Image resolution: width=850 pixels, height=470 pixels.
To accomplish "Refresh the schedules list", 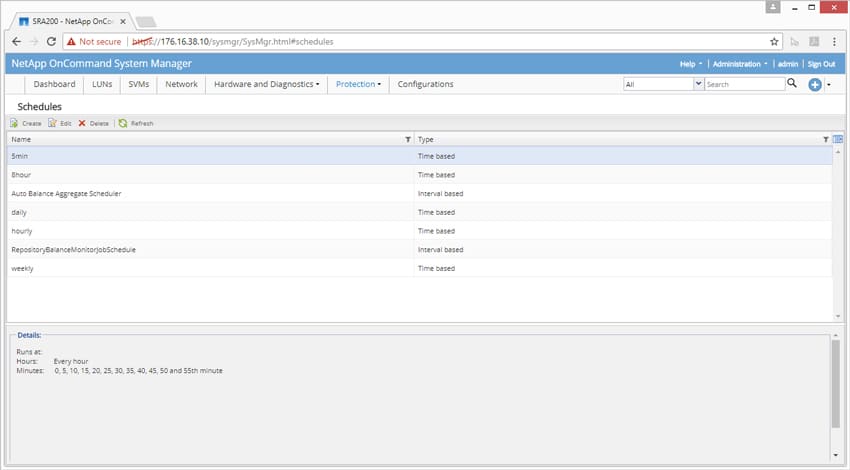I will click(136, 124).
